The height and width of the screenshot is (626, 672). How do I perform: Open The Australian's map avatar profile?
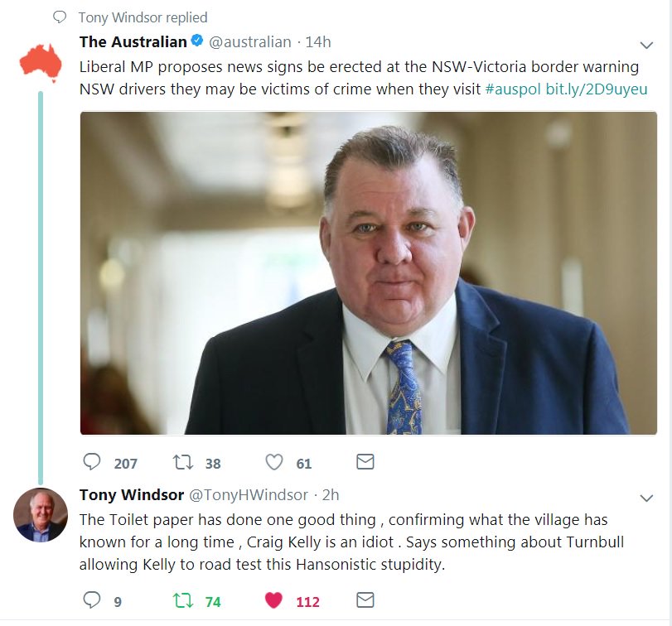pyautogui.click(x=41, y=63)
